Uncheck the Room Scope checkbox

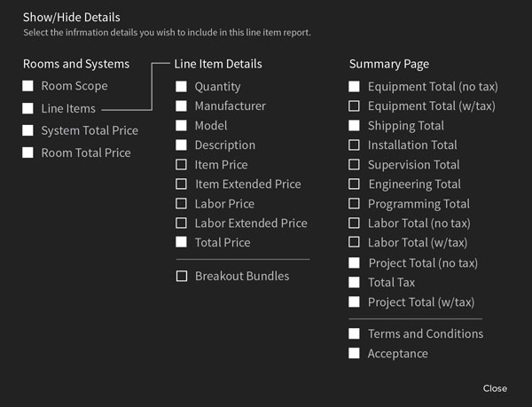tap(27, 86)
